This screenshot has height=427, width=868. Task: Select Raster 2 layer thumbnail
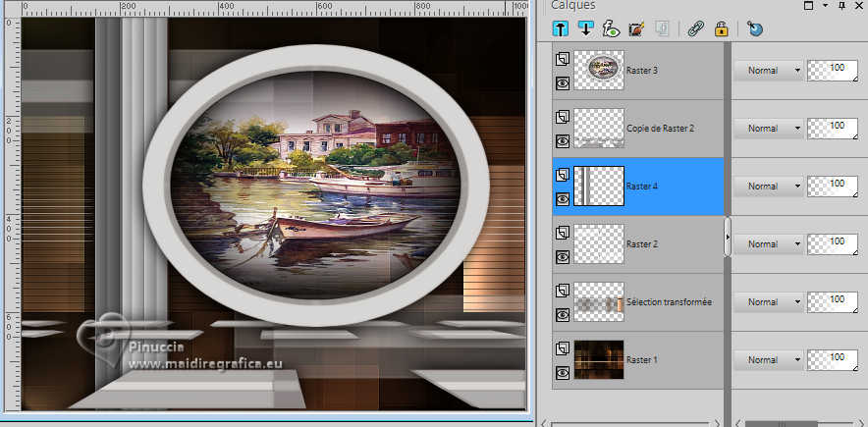pos(599,243)
